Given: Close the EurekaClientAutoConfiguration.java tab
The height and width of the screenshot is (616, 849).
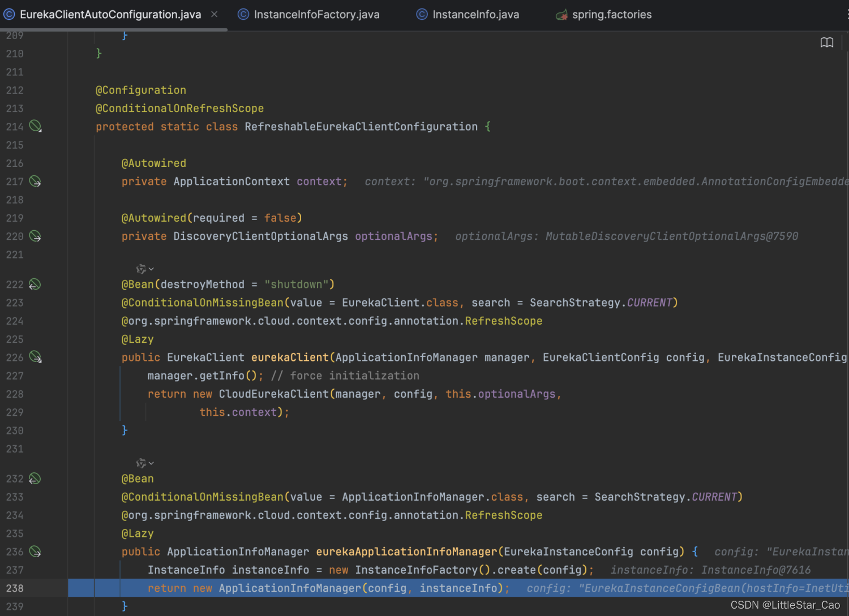Looking at the screenshot, I should coord(215,14).
